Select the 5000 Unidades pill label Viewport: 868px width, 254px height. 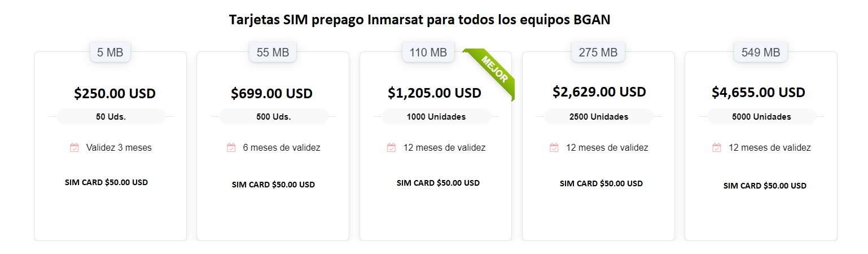761,117
